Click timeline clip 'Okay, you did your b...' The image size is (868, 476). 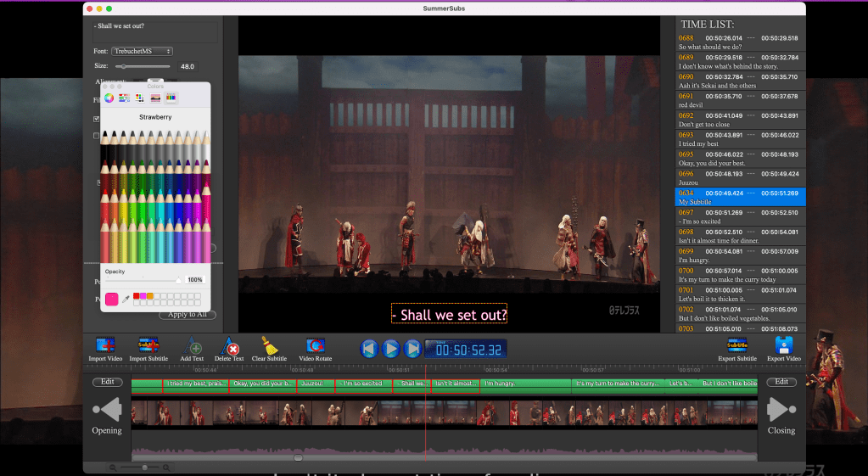click(263, 386)
